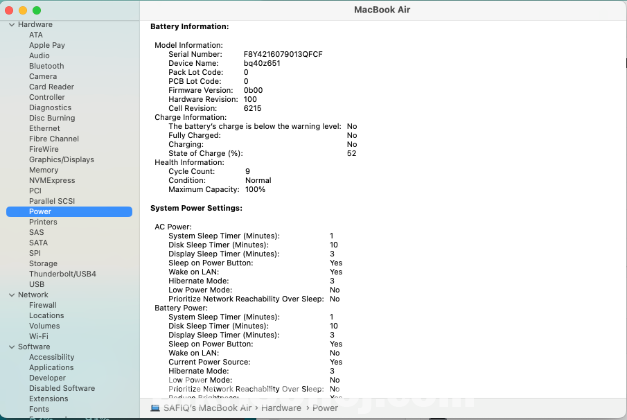Select NVMExpress in the sidebar
The image size is (627, 420).
[52, 180]
